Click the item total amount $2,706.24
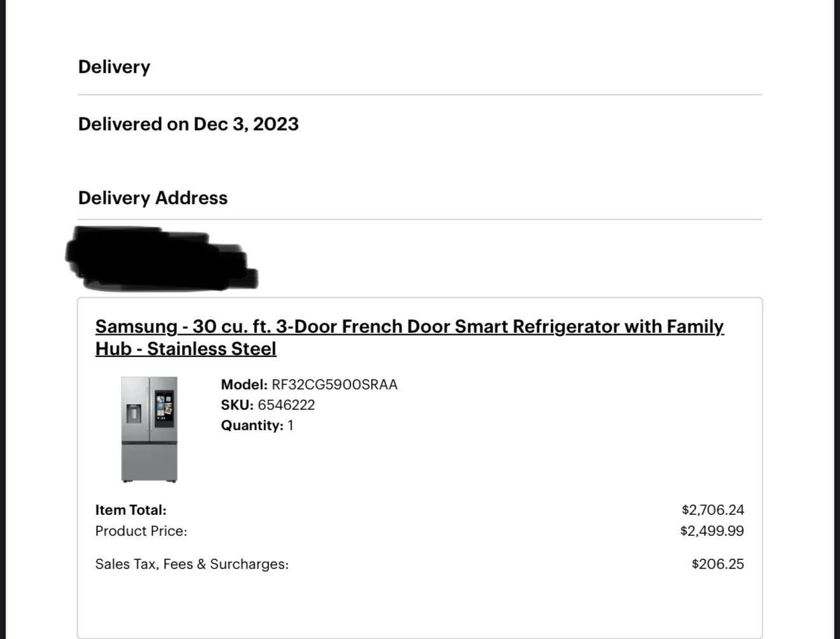The width and height of the screenshot is (840, 639). tap(713, 510)
